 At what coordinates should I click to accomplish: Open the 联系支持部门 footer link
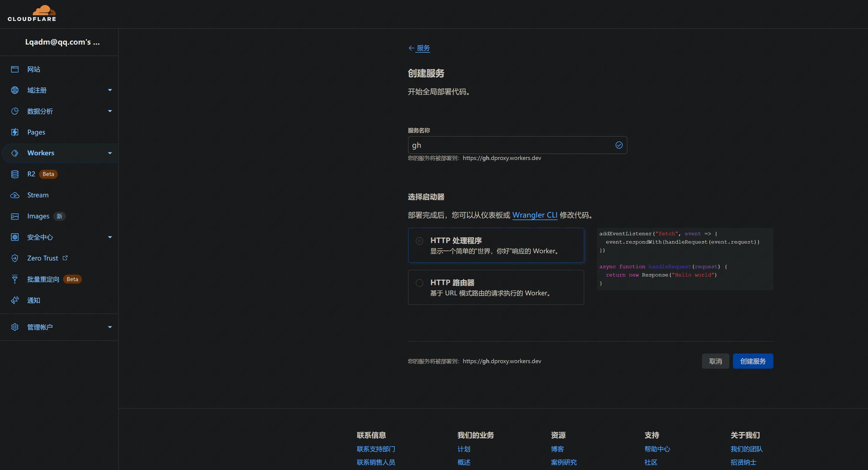click(x=376, y=449)
